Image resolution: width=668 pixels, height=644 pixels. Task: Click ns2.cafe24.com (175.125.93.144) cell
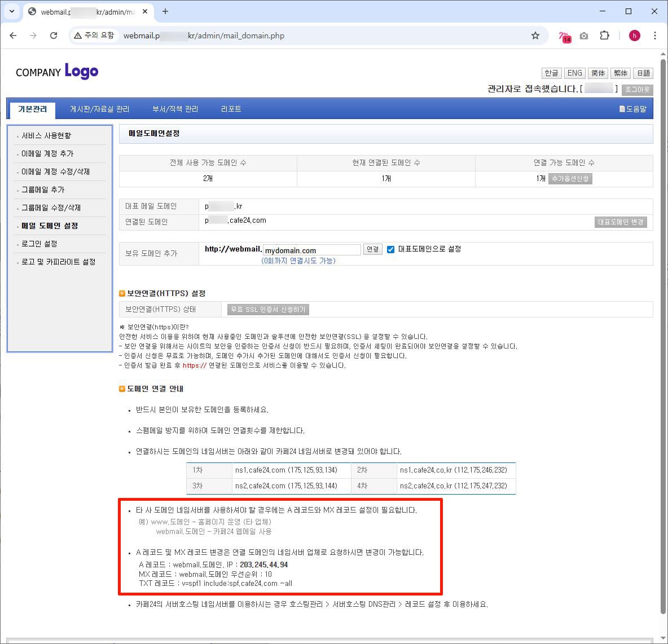pos(291,486)
